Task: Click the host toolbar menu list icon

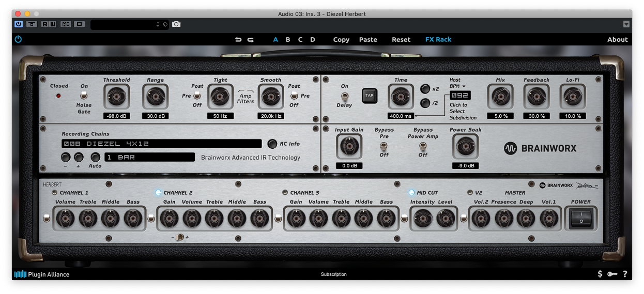Action: point(79,24)
